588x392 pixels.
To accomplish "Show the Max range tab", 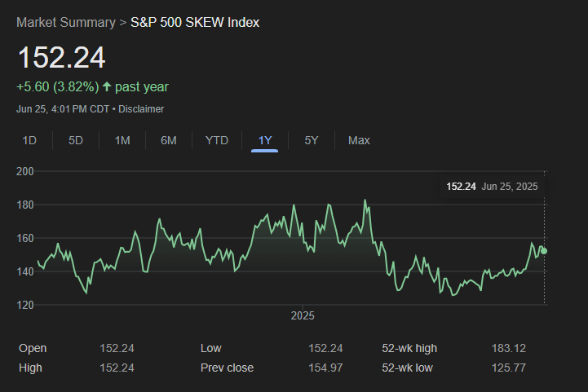I will tap(359, 140).
